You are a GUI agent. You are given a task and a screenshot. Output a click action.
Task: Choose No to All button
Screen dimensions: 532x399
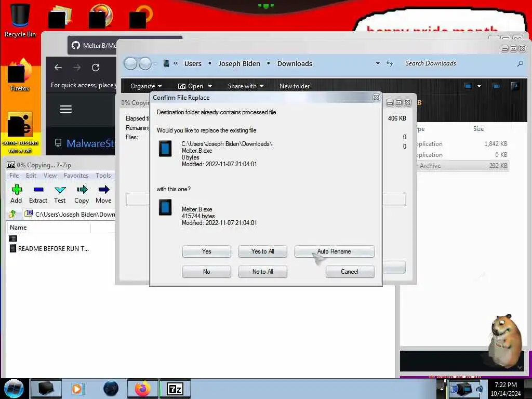coord(262,272)
